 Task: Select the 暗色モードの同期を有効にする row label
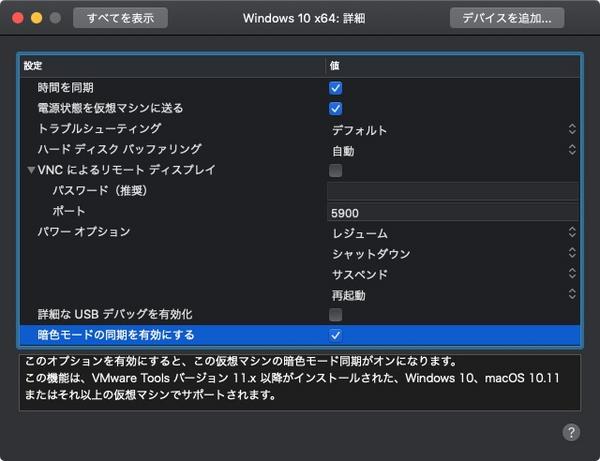point(116,335)
